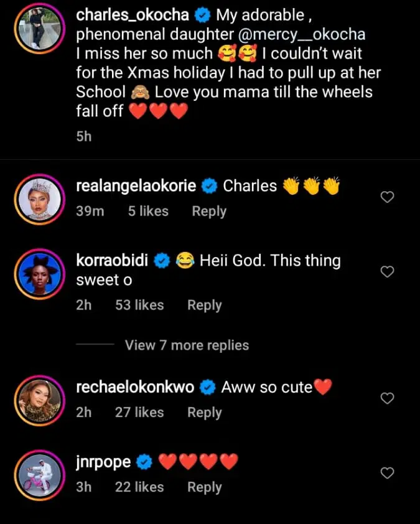Like korraobidi's comment with heart icon
Screen dimensions: 420x524
click(387, 272)
